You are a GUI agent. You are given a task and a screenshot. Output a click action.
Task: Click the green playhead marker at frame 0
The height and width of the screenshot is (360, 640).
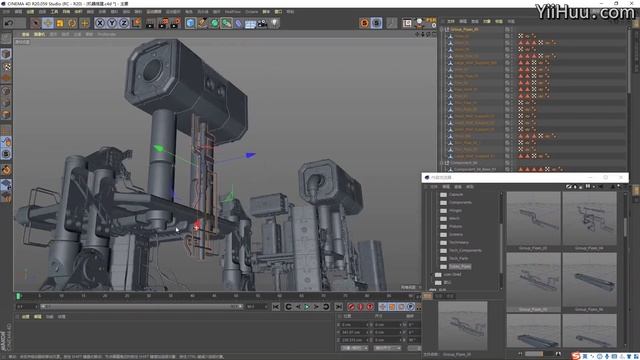click(x=18, y=296)
